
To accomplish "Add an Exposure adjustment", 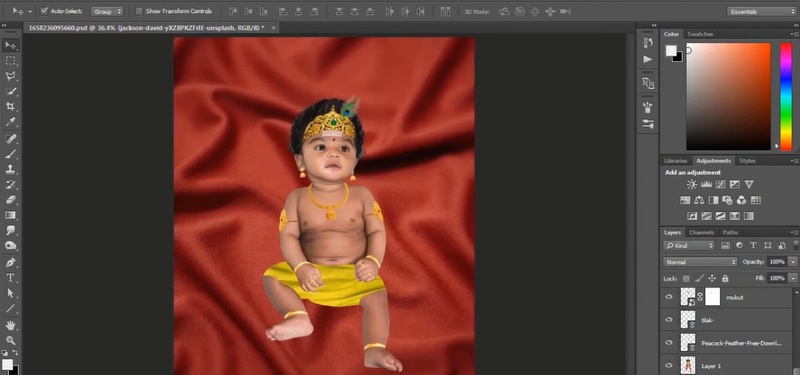I will coord(735,184).
